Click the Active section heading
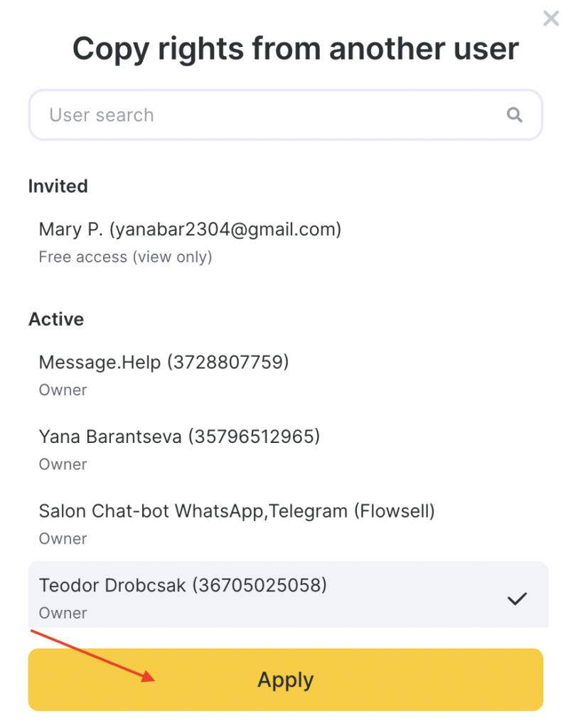Viewport: 578px width, 728px height. click(56, 319)
